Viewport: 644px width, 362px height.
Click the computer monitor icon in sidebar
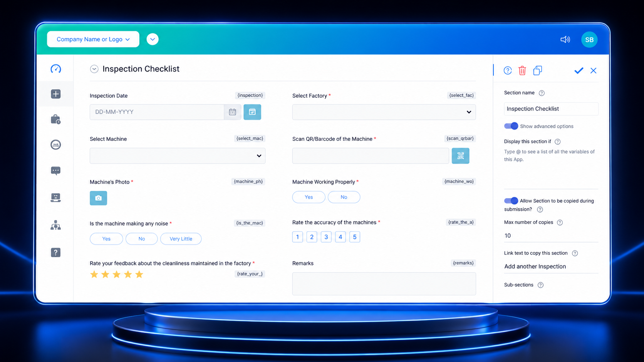click(55, 198)
